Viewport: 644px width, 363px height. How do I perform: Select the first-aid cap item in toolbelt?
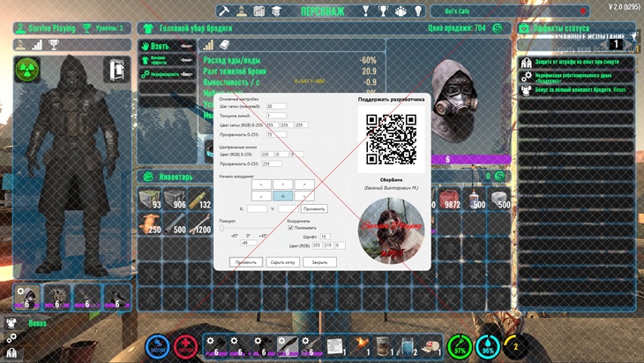[431, 346]
